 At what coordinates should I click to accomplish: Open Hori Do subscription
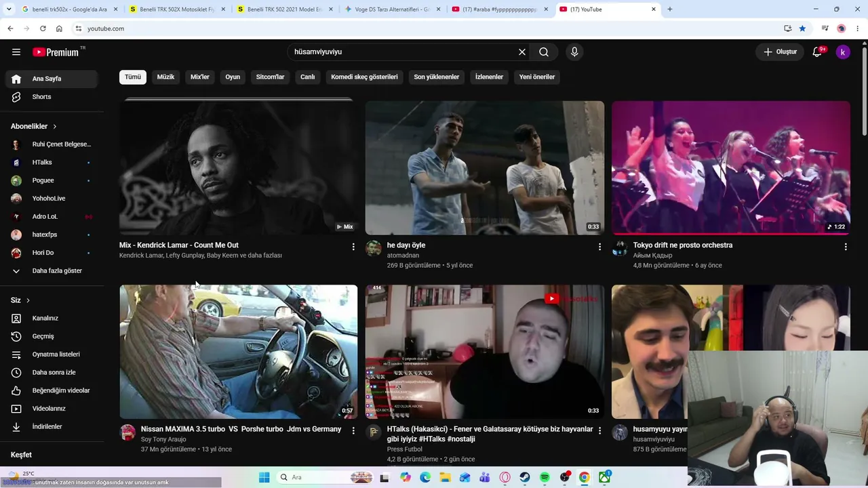click(52, 253)
